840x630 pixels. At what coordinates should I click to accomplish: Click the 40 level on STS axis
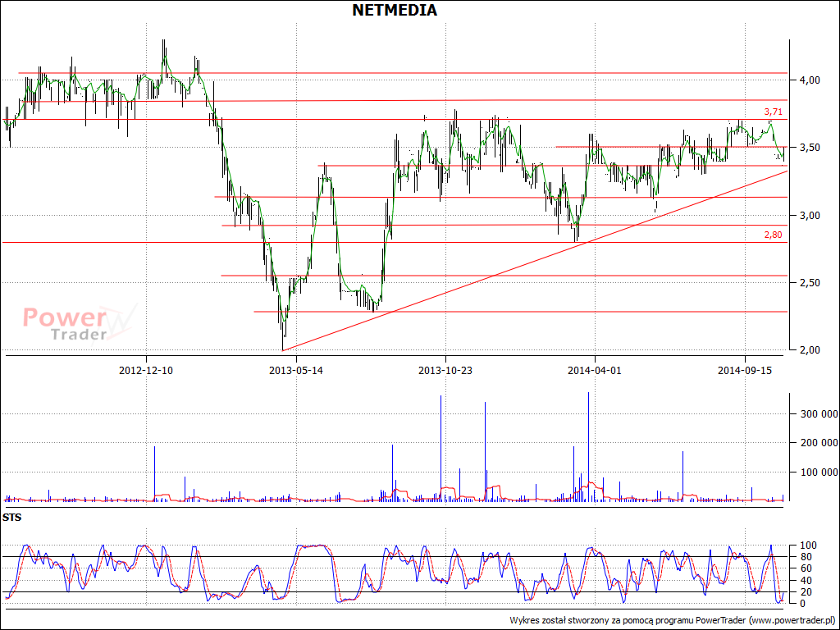pyautogui.click(x=805, y=580)
